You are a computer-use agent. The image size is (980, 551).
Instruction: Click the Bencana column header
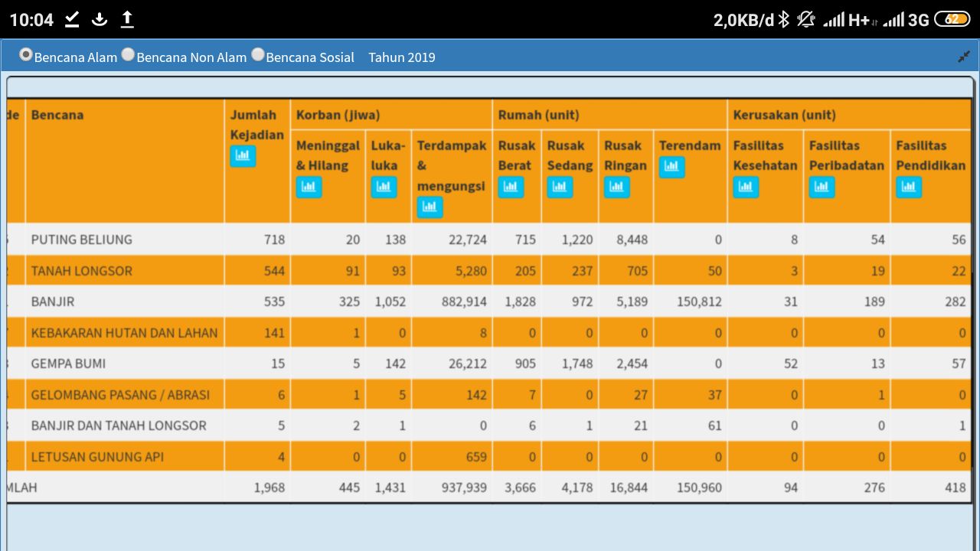point(57,115)
